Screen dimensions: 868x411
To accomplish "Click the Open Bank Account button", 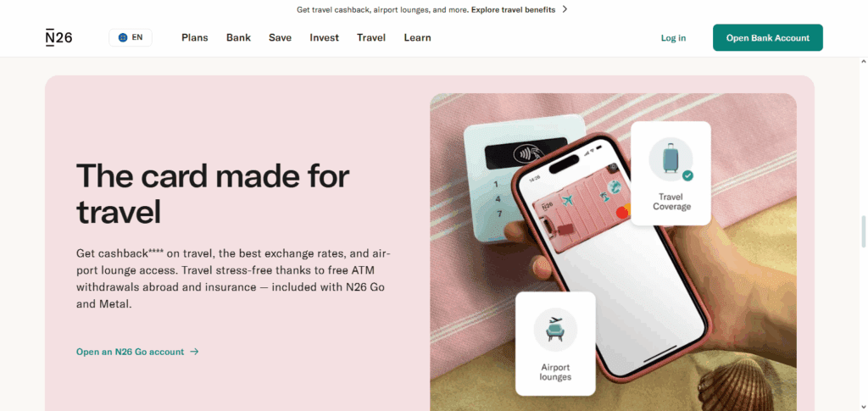I will tap(768, 37).
